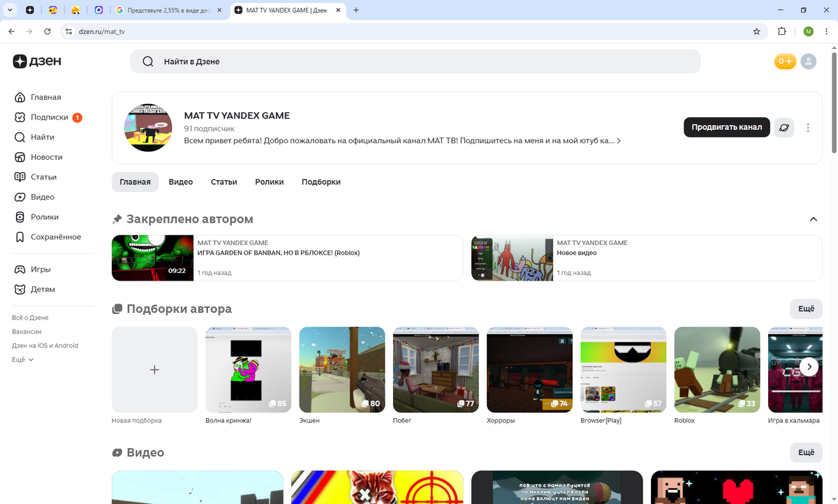
Task: Switch to the Видео channel tab
Action: [x=181, y=181]
